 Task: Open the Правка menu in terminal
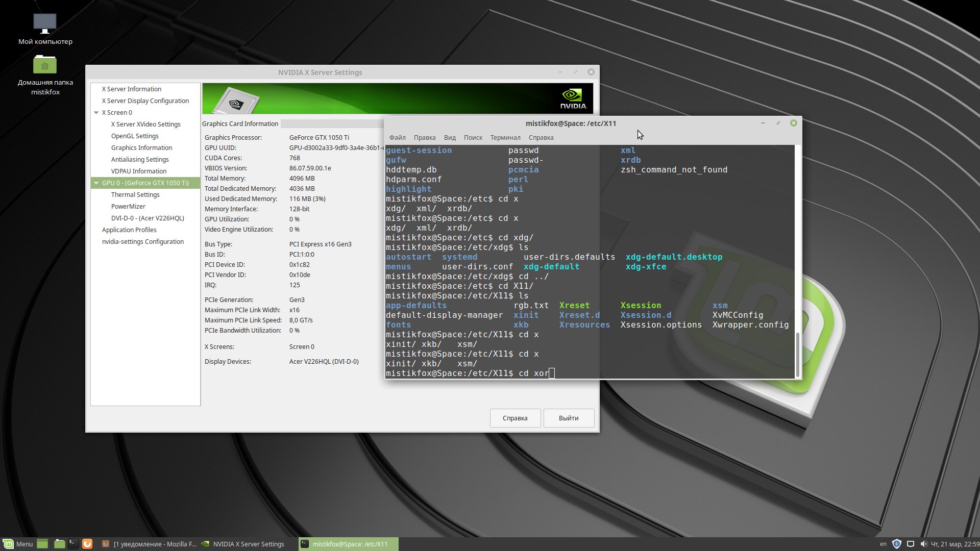(425, 137)
